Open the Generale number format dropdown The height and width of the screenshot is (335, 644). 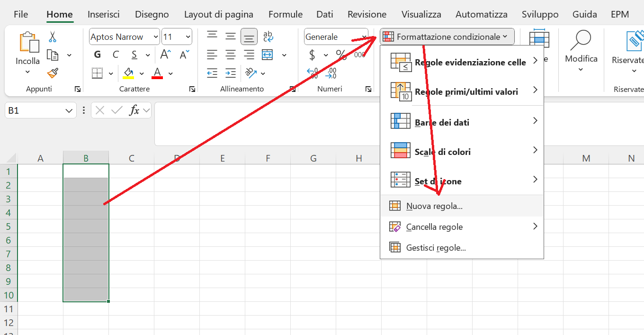pyautogui.click(x=364, y=37)
